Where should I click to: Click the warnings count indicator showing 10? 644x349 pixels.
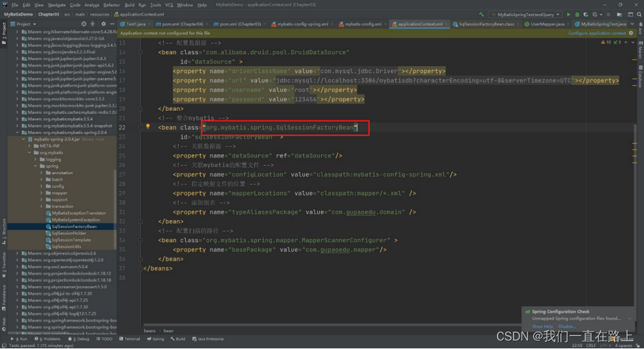[x=606, y=42]
